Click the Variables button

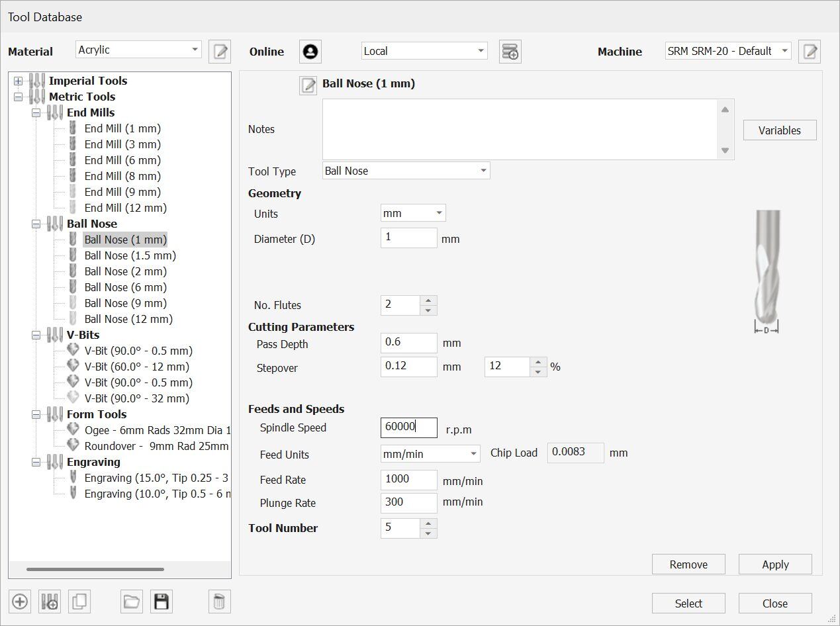(x=780, y=130)
